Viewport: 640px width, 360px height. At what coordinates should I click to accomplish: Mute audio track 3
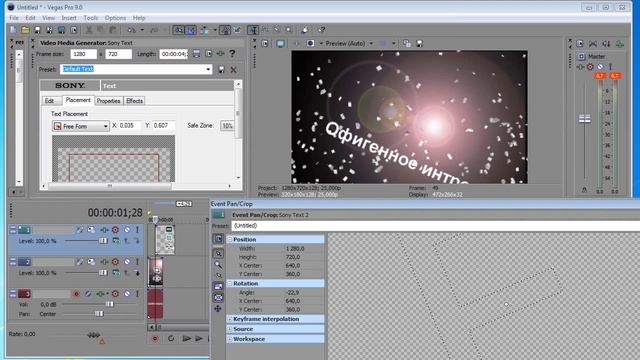(x=127, y=294)
